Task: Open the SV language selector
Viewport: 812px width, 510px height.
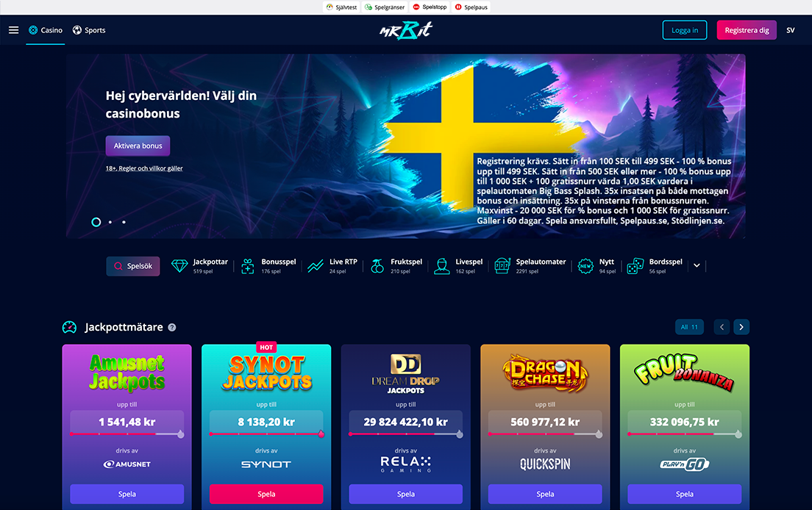Action: pos(790,30)
